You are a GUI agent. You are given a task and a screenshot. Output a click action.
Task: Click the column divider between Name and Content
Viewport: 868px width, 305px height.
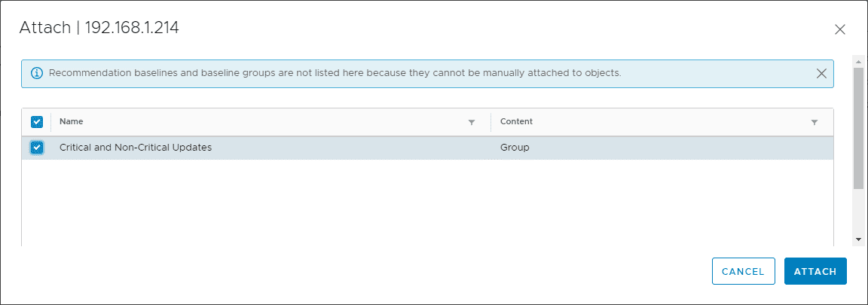(491, 122)
